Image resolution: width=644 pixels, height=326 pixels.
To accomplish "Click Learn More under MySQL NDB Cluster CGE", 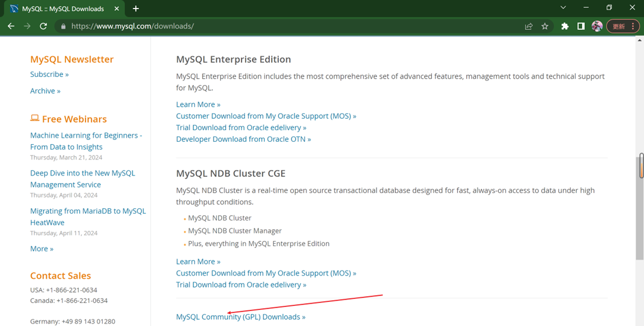I will coord(198,262).
